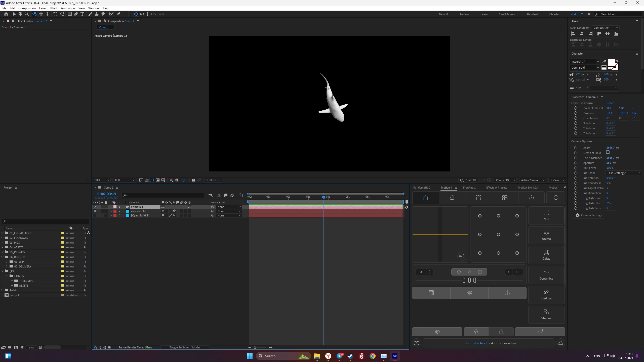Reset the Layer Transform properties

tap(610, 103)
